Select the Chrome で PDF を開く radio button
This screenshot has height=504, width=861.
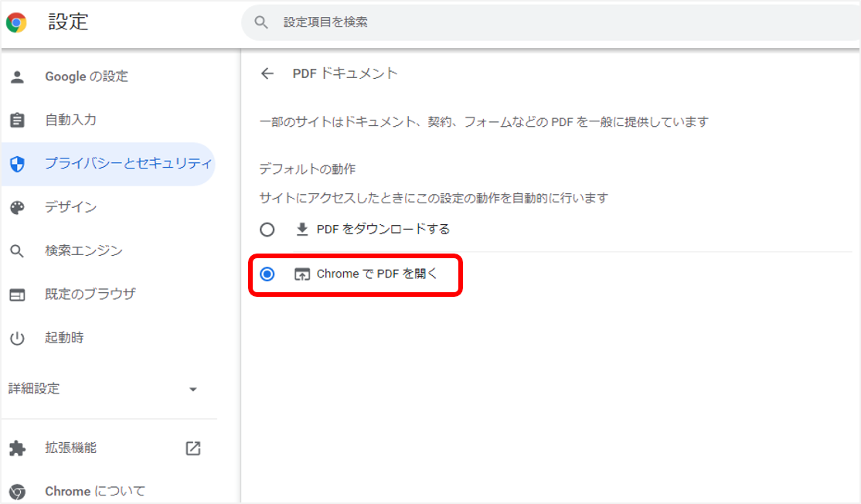coord(267,274)
